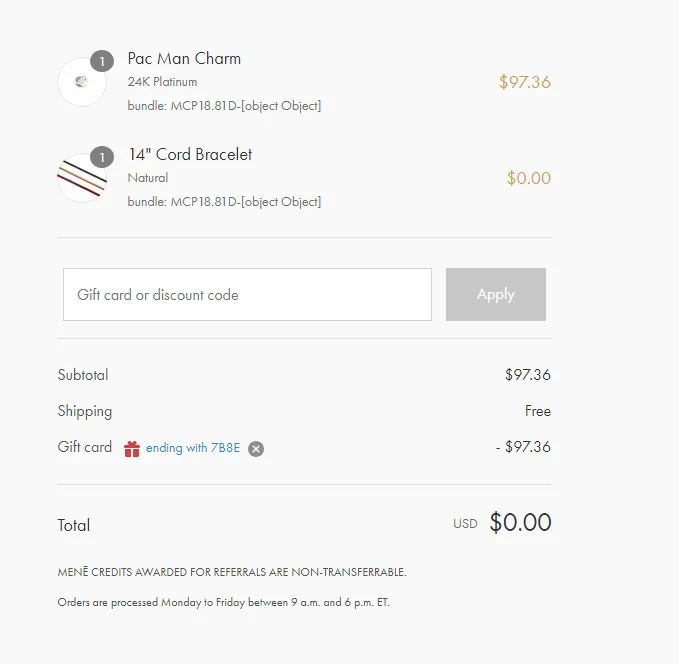Click the Pac Man Charm quantity badge
Image resolution: width=679 pixels, height=664 pixels.
102,61
